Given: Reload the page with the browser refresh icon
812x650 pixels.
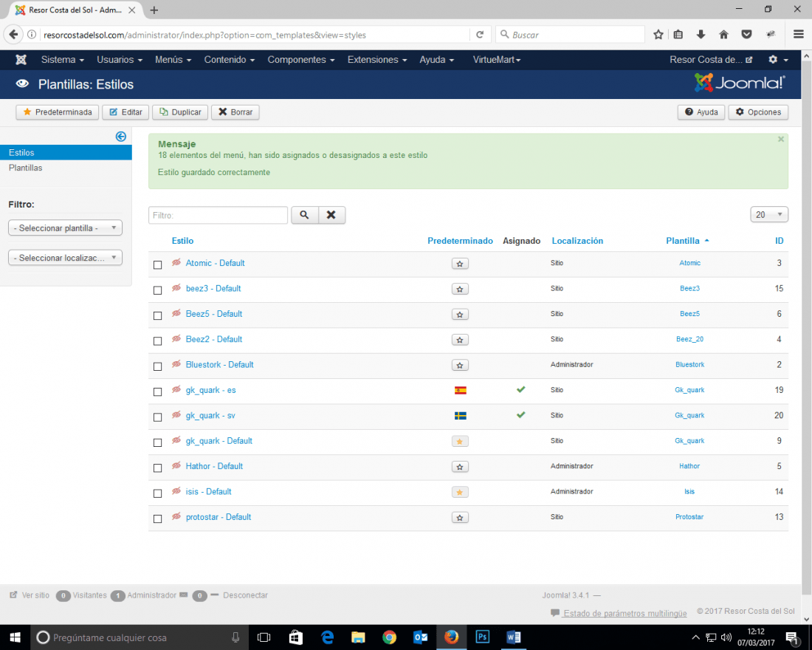Looking at the screenshot, I should point(480,35).
